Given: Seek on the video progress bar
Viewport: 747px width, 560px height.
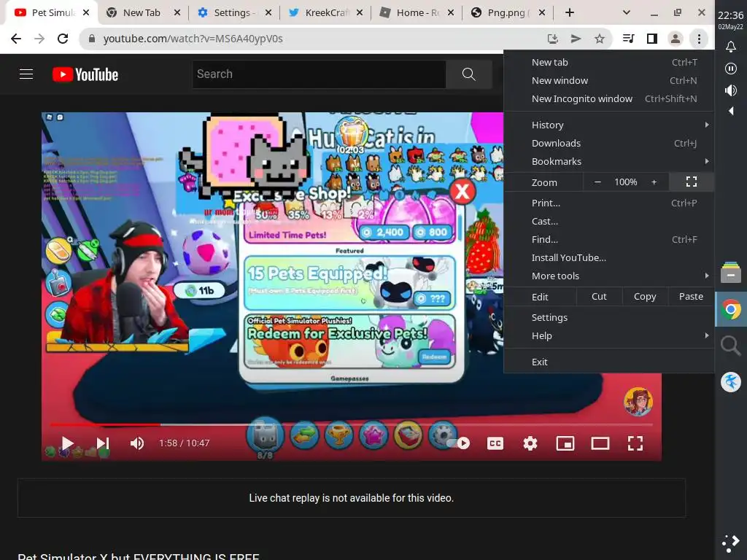Looking at the screenshot, I should pyautogui.click(x=351, y=424).
